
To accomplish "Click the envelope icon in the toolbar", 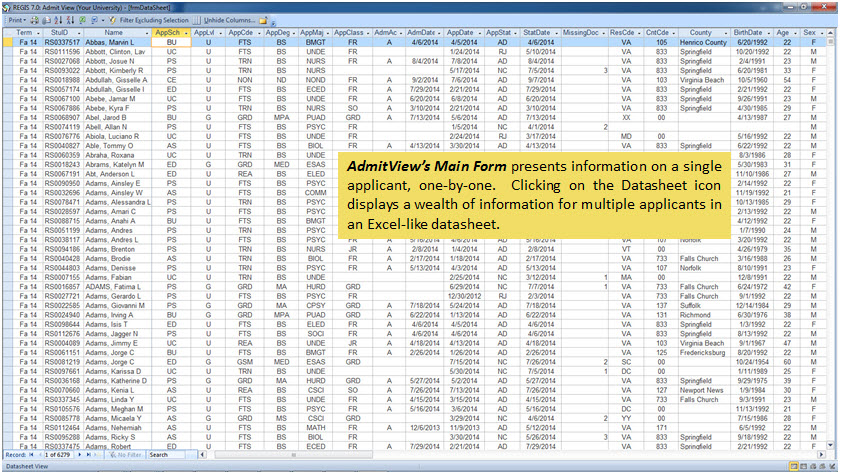I will [x=94, y=20].
